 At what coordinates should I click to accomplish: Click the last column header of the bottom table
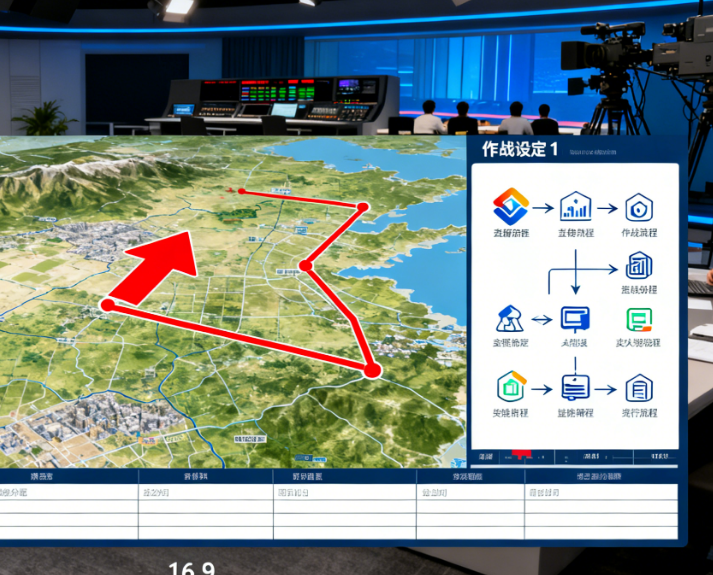click(601, 476)
